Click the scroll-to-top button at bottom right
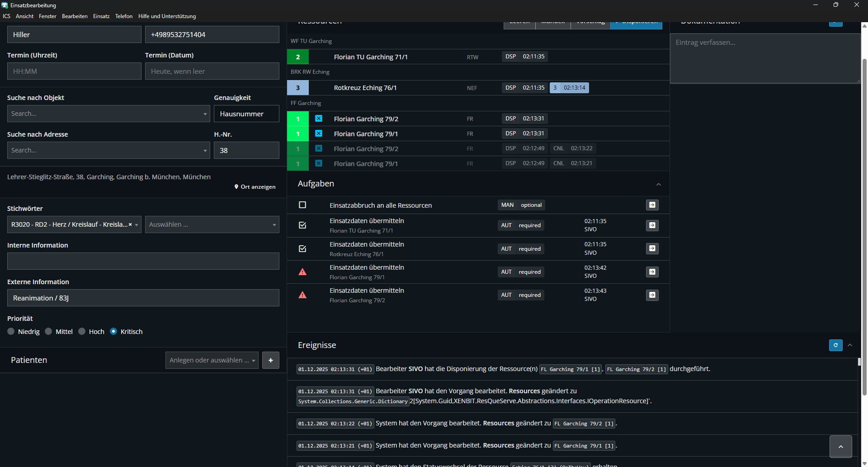The height and width of the screenshot is (467, 868). (x=840, y=447)
